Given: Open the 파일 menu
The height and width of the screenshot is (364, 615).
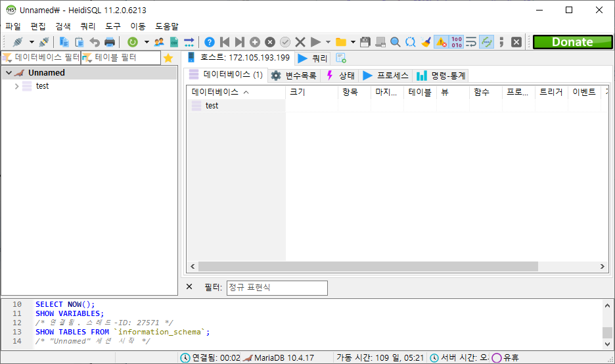Looking at the screenshot, I should (x=13, y=26).
